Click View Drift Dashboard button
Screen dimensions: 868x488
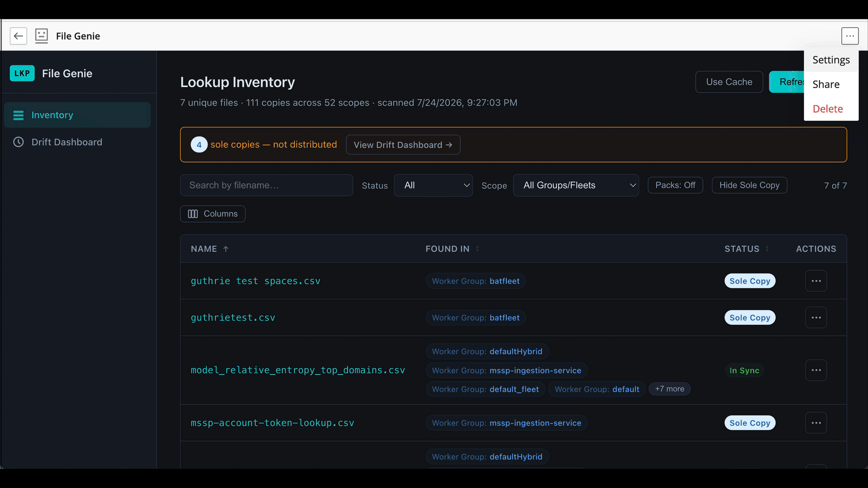click(403, 145)
